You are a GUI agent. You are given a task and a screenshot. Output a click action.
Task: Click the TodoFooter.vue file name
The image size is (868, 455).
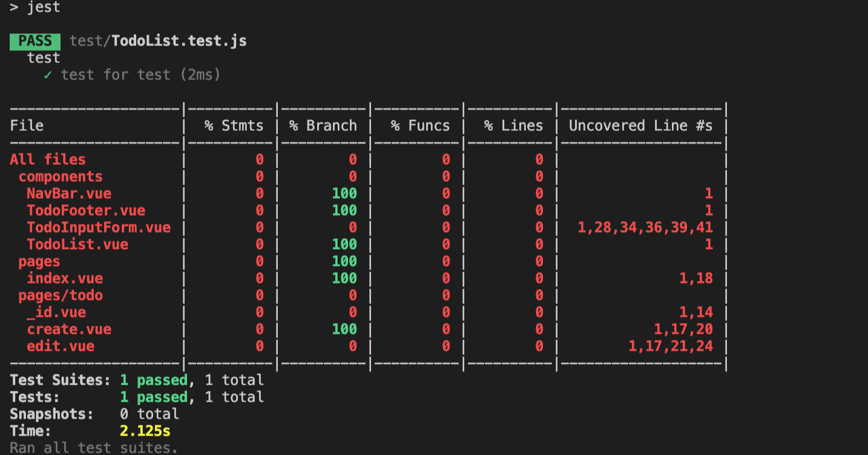[x=86, y=211]
